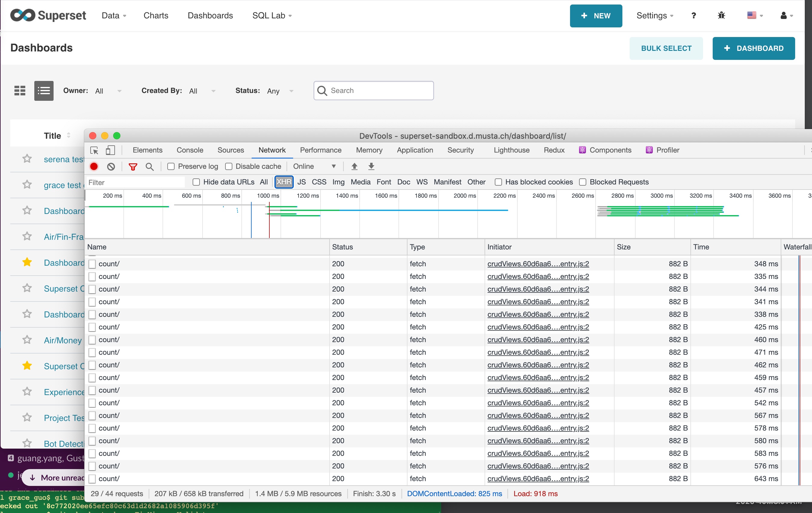Toggle the device toolbar icon
This screenshot has width=812, height=513.
pyautogui.click(x=110, y=150)
